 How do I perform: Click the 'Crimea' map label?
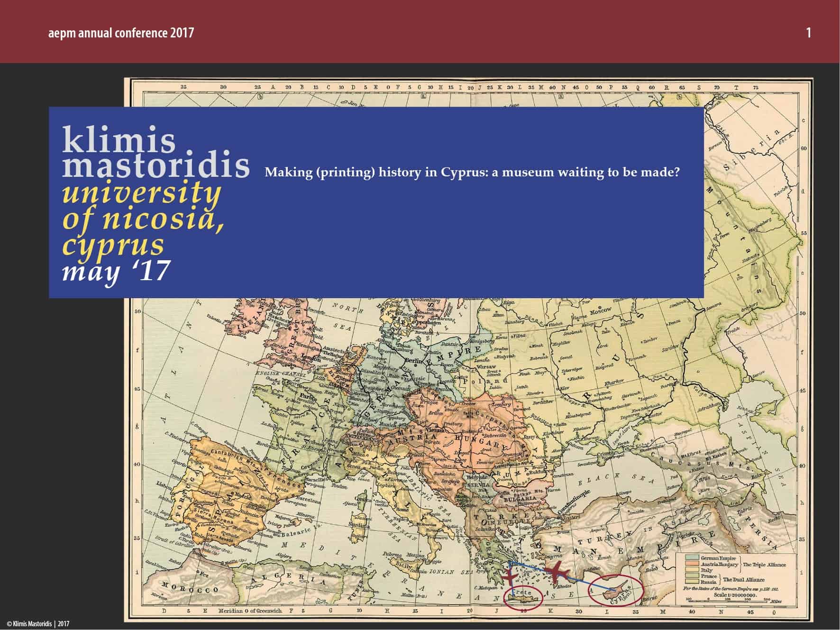pos(605,454)
